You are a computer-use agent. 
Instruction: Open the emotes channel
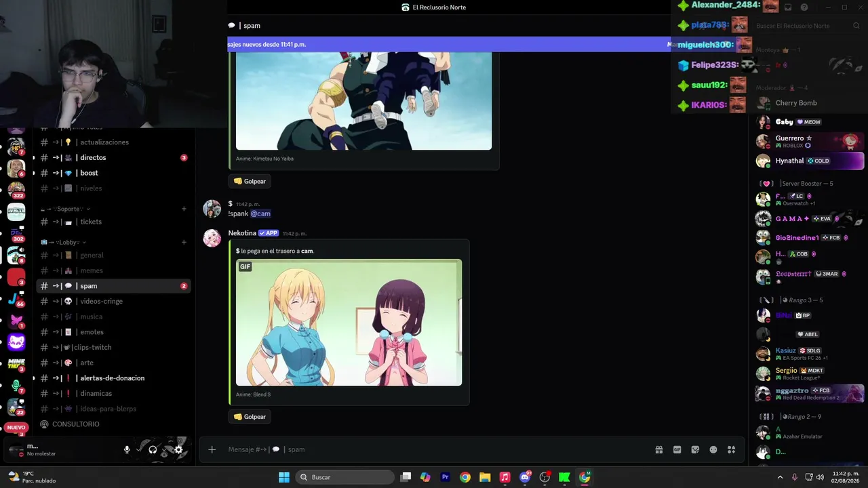(x=113, y=332)
